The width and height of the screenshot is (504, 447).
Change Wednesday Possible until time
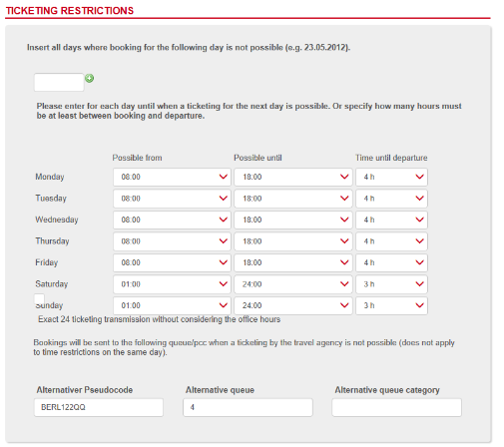pos(293,220)
